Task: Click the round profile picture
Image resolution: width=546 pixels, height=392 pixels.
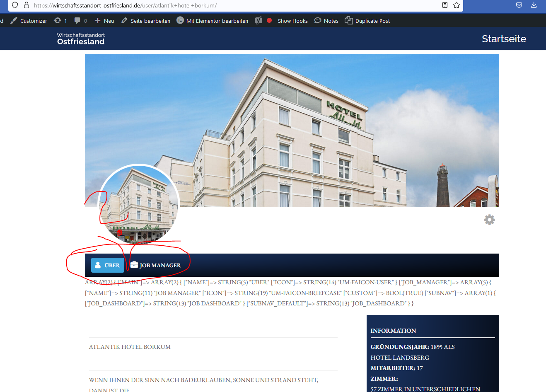Action: click(139, 205)
